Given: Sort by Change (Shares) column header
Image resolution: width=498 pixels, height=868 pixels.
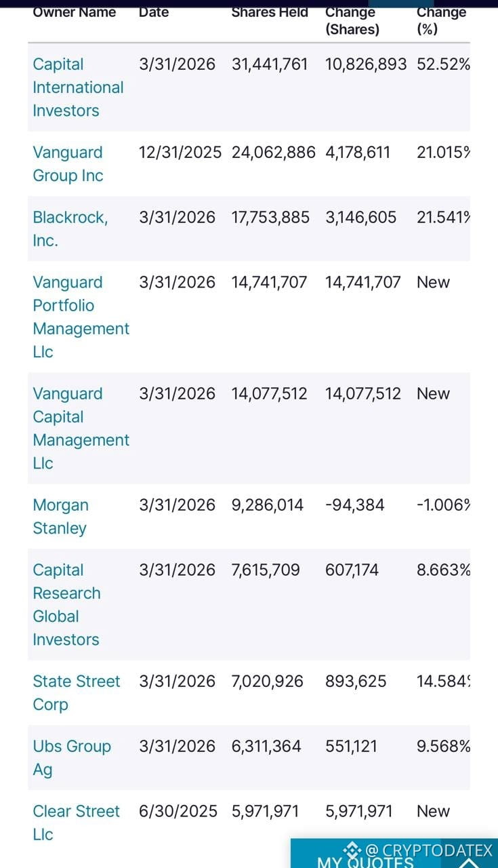Looking at the screenshot, I should (352, 20).
